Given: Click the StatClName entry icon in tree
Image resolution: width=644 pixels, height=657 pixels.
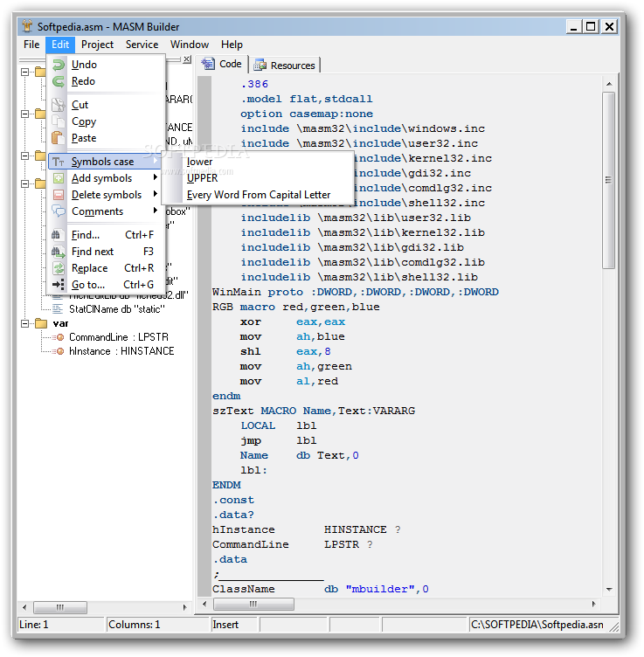Looking at the screenshot, I should point(58,309).
